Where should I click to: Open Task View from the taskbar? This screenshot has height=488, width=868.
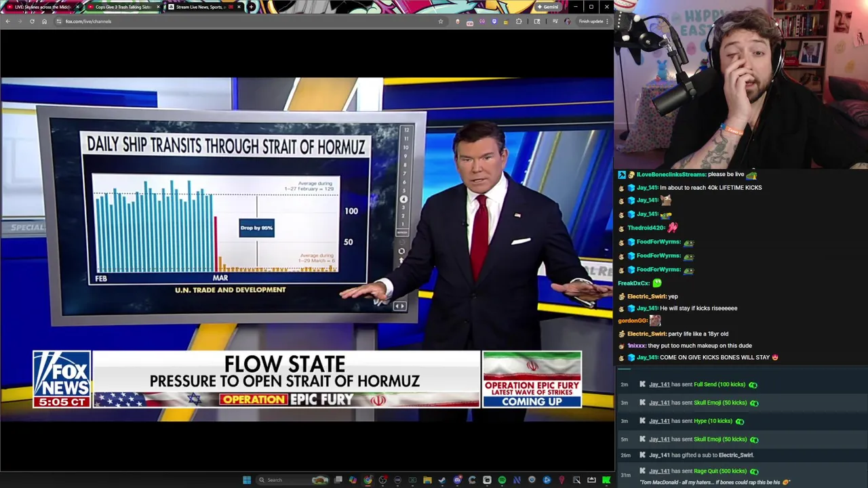click(x=338, y=480)
